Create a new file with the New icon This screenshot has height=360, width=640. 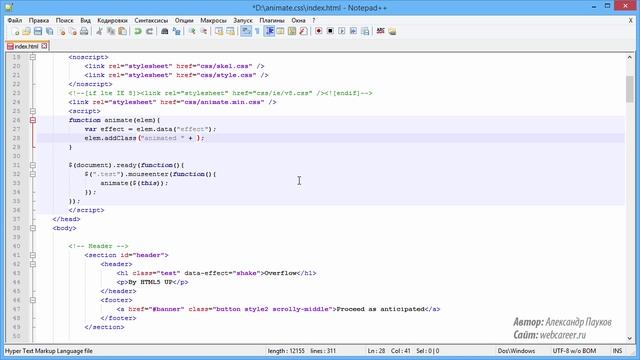(16, 31)
